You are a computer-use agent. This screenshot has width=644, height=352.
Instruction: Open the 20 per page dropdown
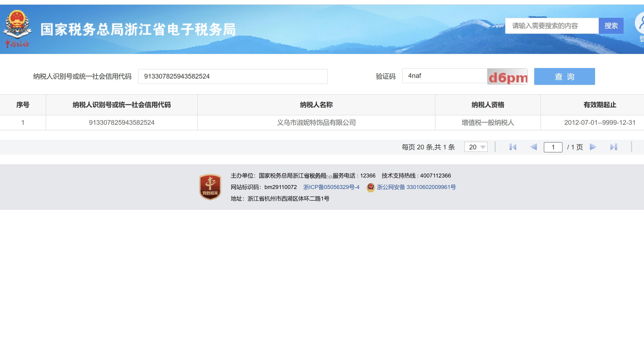[x=476, y=147]
